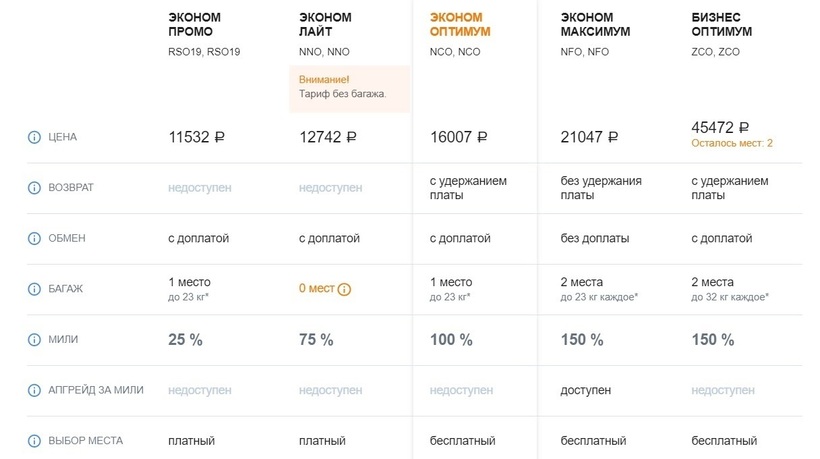Image resolution: width=820 pixels, height=459 pixels.
Task: Choose the БИЗНЕС ОПТИМУМ fare header
Action: tap(722, 25)
